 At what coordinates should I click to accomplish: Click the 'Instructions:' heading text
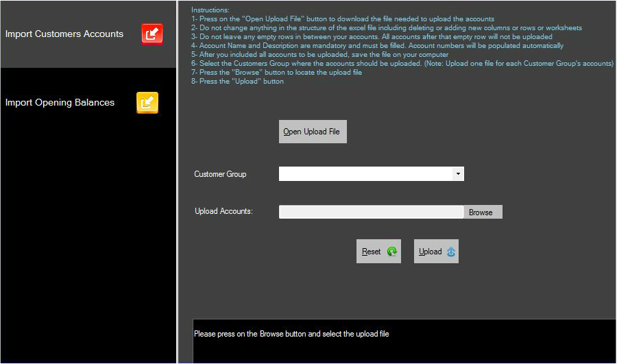pos(210,10)
